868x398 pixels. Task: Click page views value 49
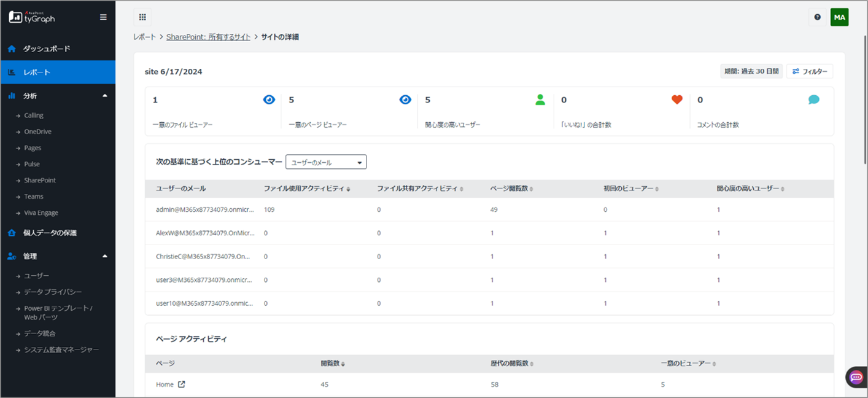[x=494, y=209]
